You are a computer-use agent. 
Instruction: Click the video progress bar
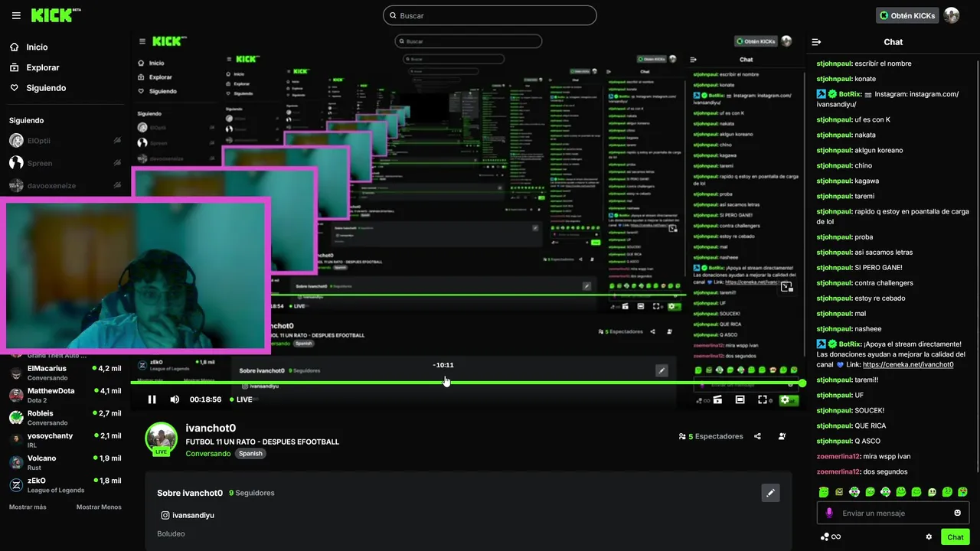point(466,383)
